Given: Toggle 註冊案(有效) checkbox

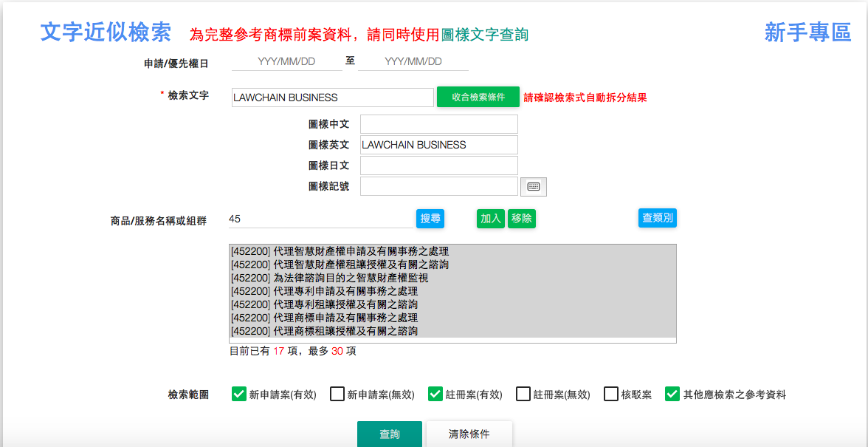Looking at the screenshot, I should (x=435, y=395).
